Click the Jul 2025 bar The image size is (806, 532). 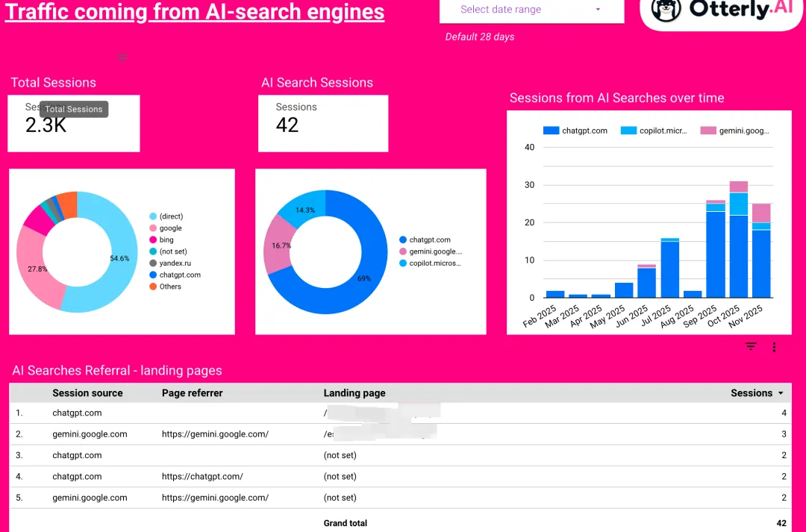pos(669,268)
